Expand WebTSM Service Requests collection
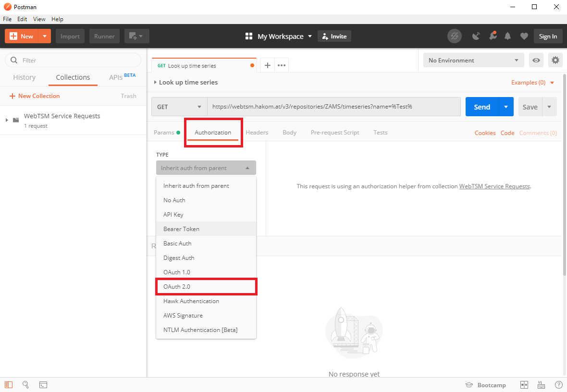Screen dimensions: 567x392 pyautogui.click(x=7, y=120)
